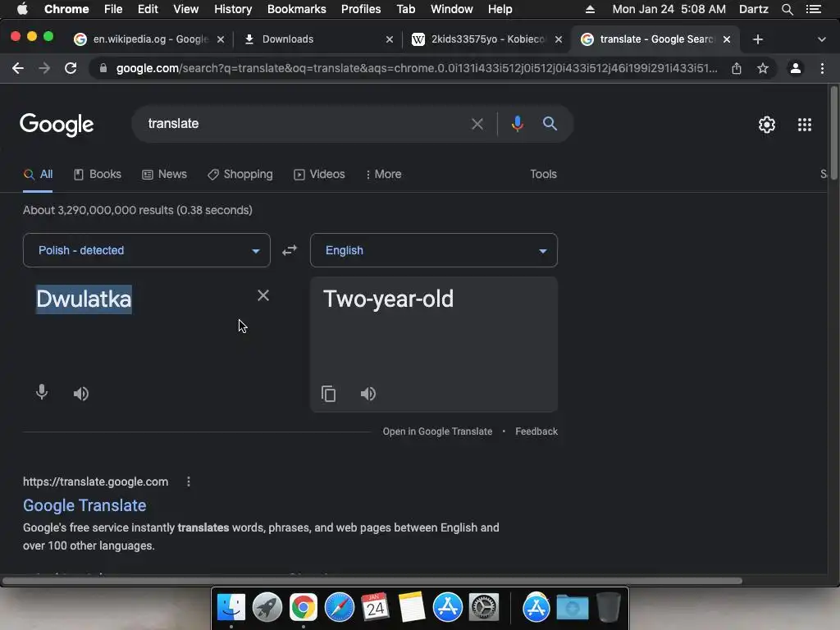Open Google apps grid

click(804, 125)
